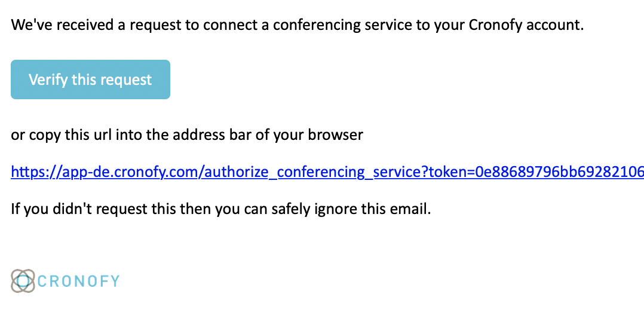Click the CRONOFY wordmark in footer
644x312 pixels.
(x=79, y=281)
